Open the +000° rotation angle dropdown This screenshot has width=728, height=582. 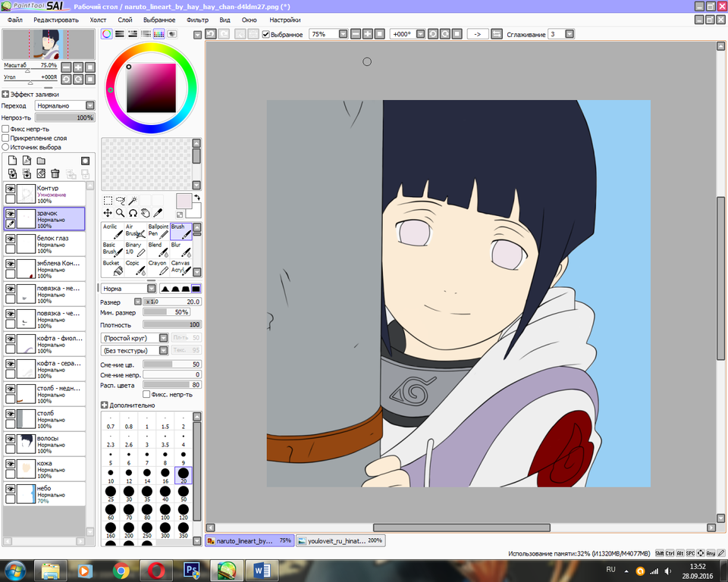click(420, 34)
